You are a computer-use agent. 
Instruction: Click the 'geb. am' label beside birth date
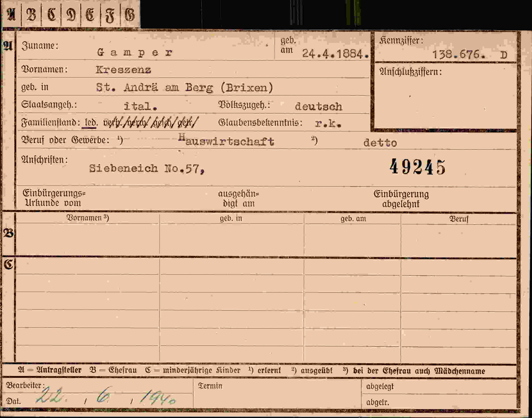tap(288, 46)
